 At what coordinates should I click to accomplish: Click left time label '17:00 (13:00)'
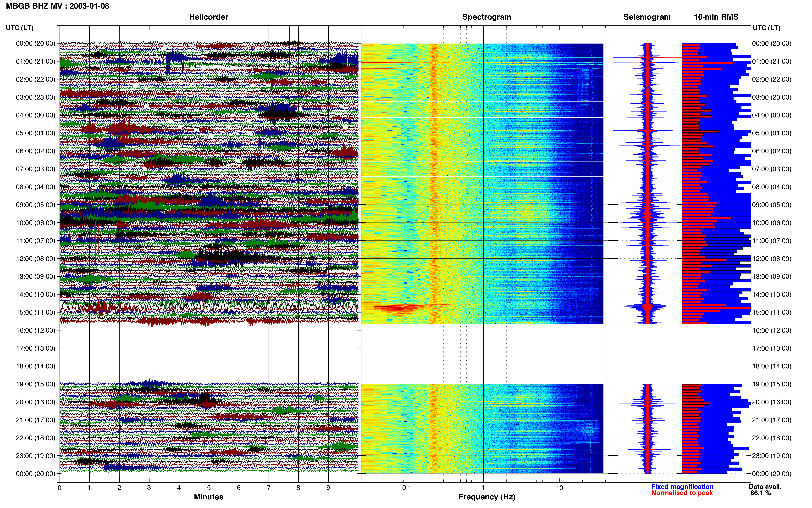coord(36,348)
